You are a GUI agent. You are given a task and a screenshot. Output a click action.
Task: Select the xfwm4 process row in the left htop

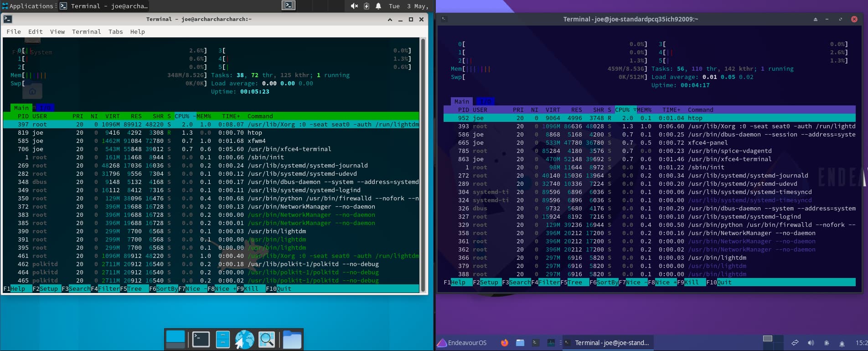(x=211, y=141)
